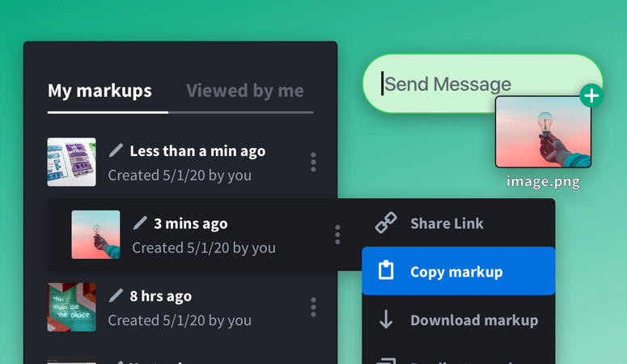Click the Send Message input field
The width and height of the screenshot is (627, 364).
[x=482, y=83]
